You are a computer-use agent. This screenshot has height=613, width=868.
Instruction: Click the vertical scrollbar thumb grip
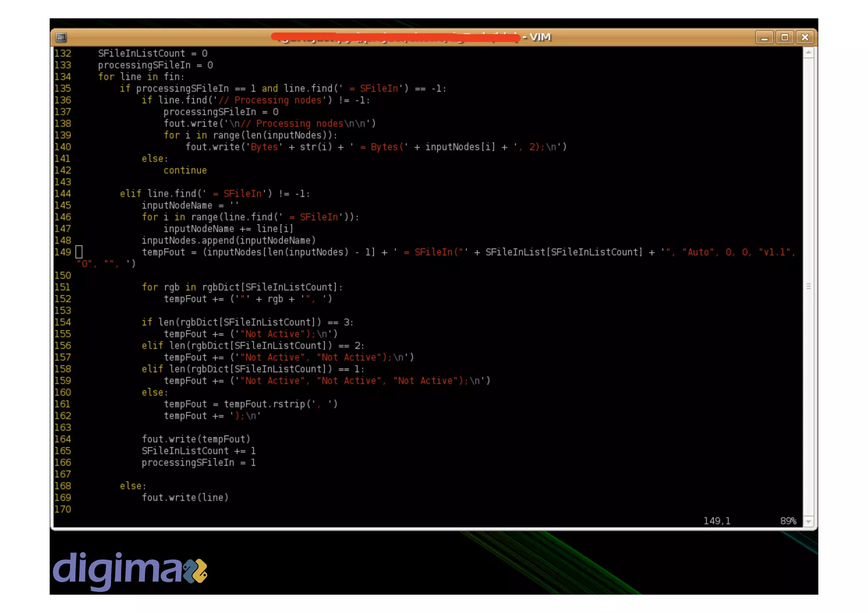[809, 286]
